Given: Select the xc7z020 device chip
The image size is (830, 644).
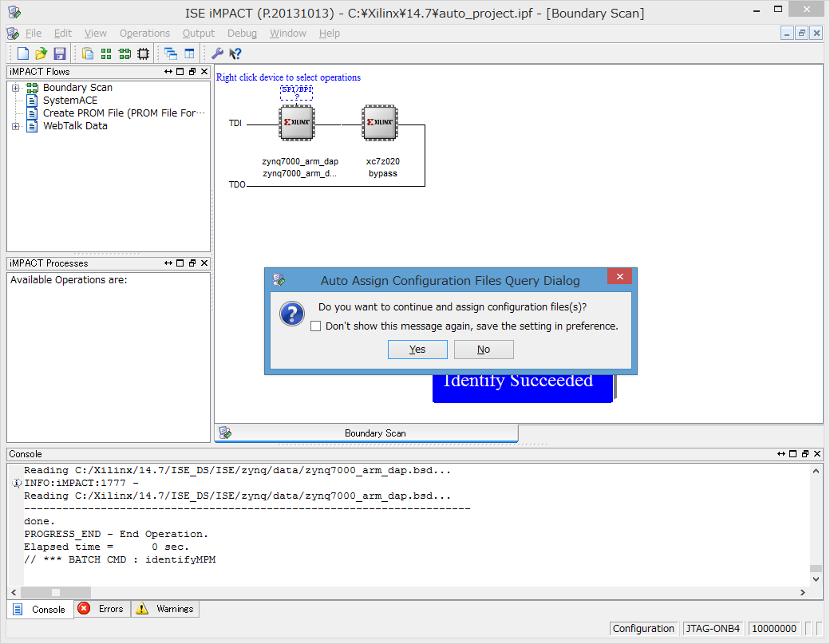Looking at the screenshot, I should pyautogui.click(x=380, y=124).
